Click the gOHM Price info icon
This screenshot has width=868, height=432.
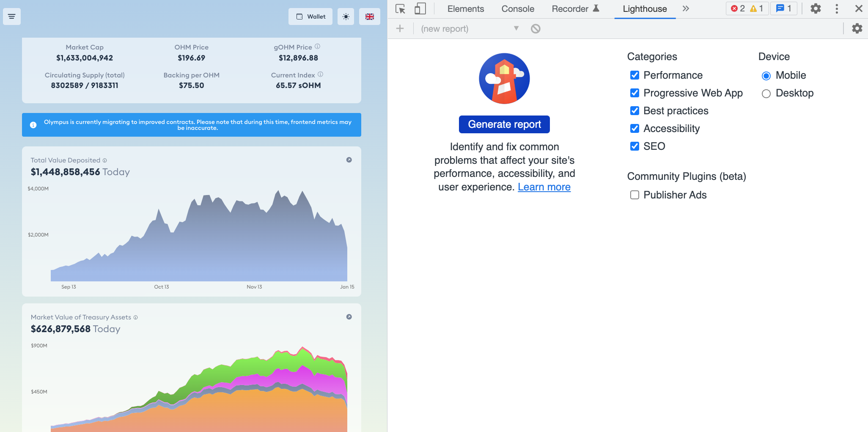tap(318, 47)
